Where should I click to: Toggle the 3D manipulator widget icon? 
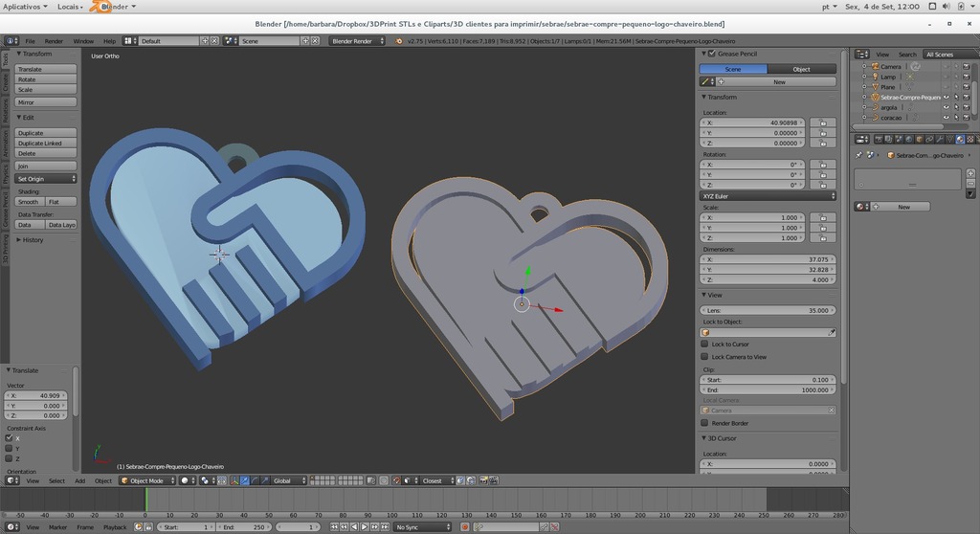pyautogui.click(x=234, y=480)
